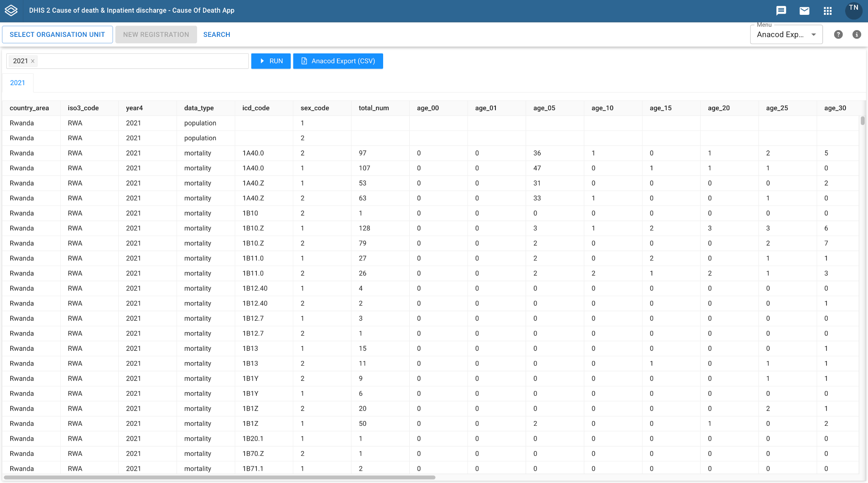Select the 2021 results tab

point(18,83)
